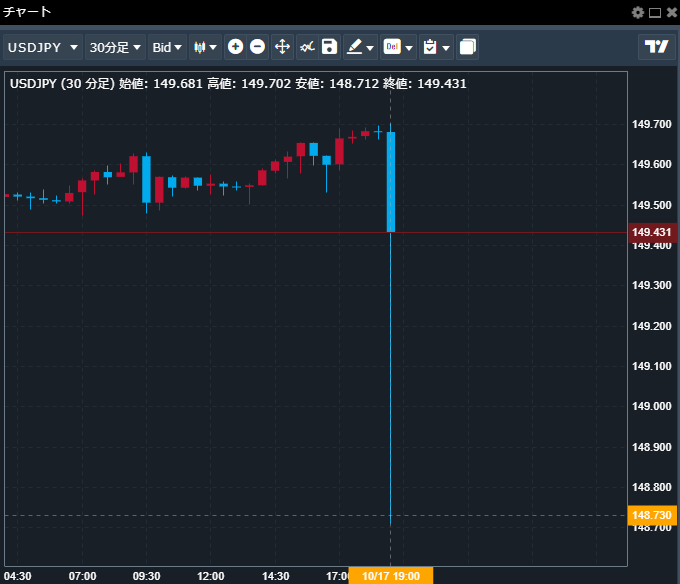This screenshot has height=584, width=680.
Task: Click the 安値: 148.712 low value
Action: pyautogui.click(x=337, y=83)
